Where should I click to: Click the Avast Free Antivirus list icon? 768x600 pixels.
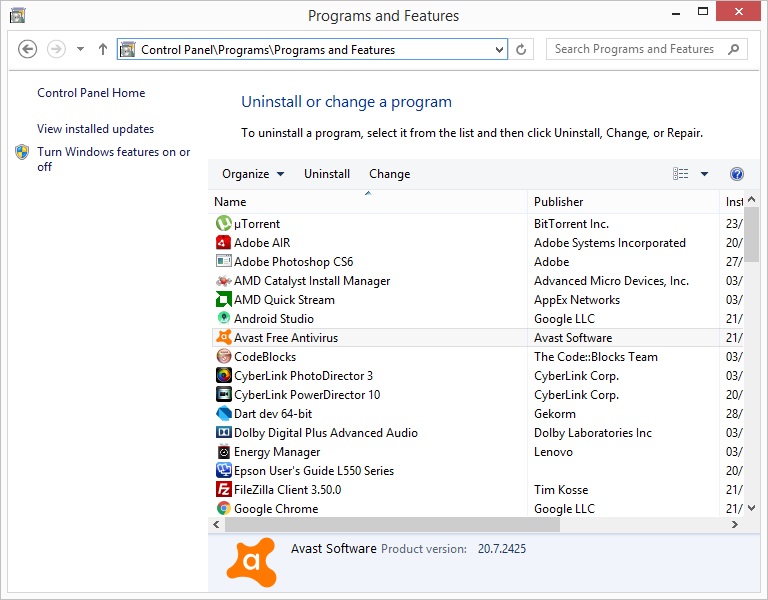coord(223,337)
